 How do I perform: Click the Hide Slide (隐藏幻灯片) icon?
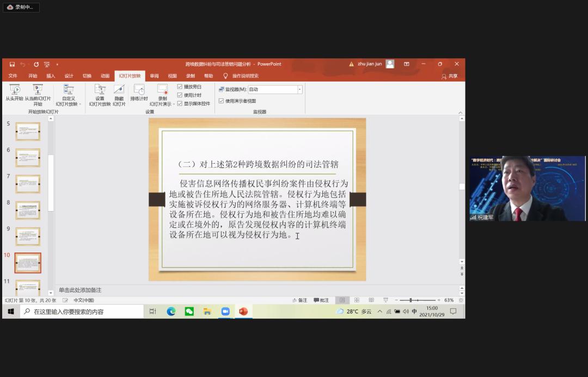tap(119, 90)
